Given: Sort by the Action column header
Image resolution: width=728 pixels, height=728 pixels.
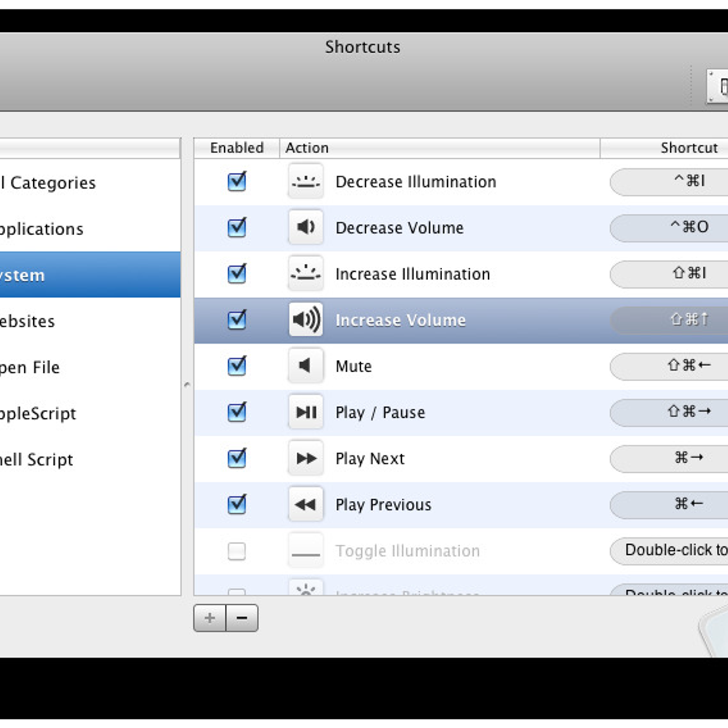Looking at the screenshot, I should point(440,148).
